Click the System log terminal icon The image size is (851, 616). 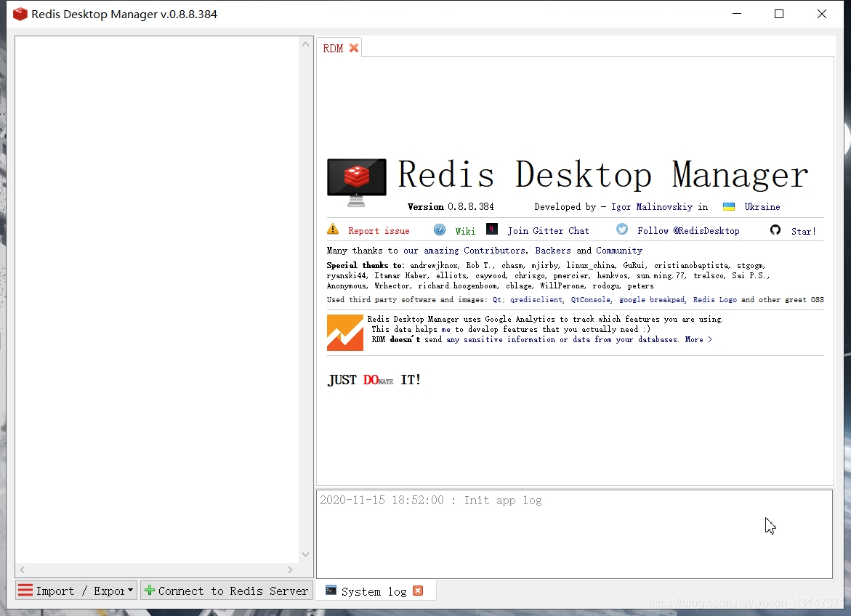pyautogui.click(x=331, y=591)
